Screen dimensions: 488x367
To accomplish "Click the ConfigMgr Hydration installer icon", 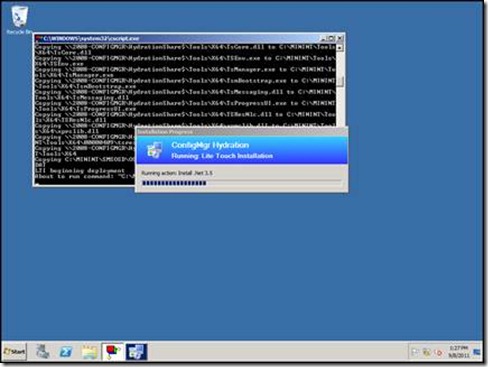I will pyautogui.click(x=154, y=150).
